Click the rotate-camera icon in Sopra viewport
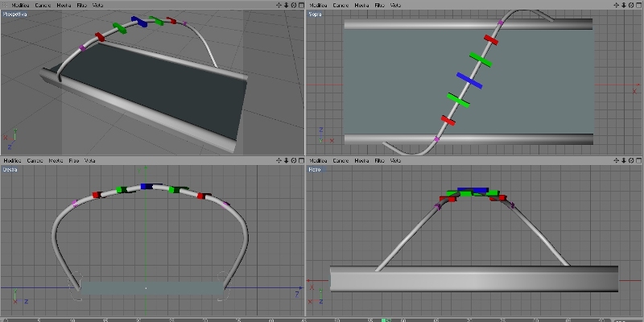The image size is (644, 322). pyautogui.click(x=631, y=5)
